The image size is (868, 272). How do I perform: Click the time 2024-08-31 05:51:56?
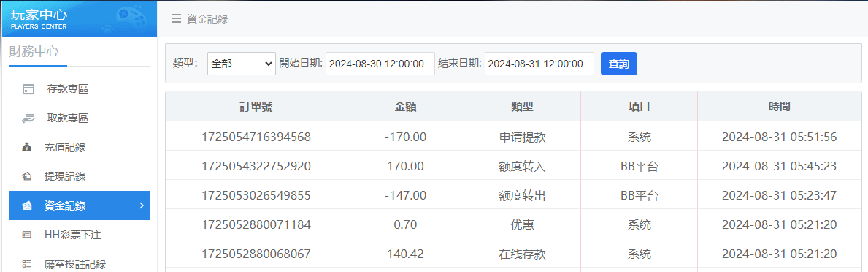pos(779,137)
